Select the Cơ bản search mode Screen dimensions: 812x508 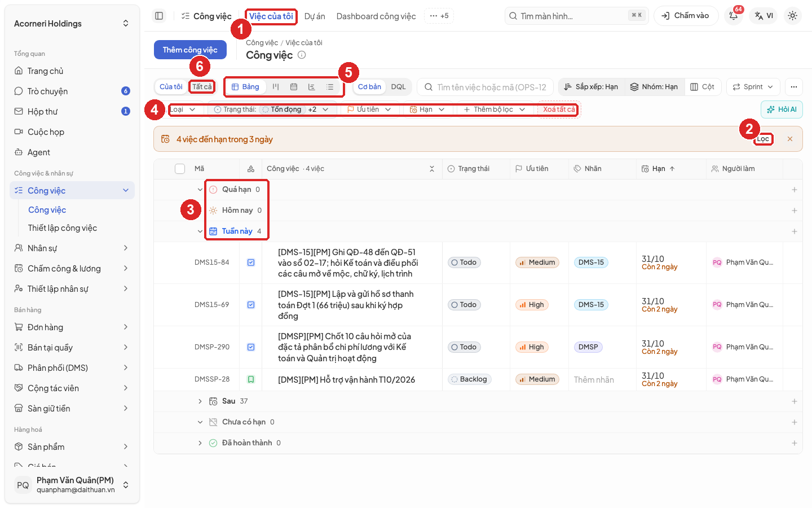[369, 87]
